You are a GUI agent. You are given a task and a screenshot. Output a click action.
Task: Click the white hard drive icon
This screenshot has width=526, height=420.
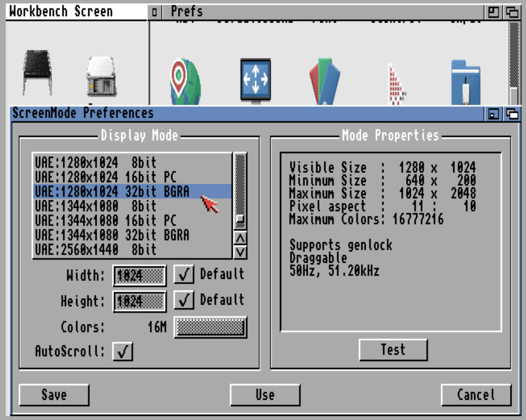101,77
